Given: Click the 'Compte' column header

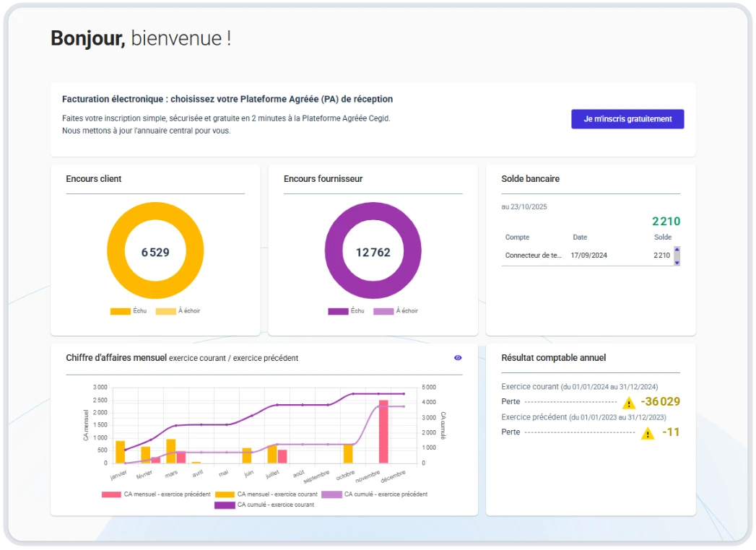Looking at the screenshot, I should pyautogui.click(x=517, y=237).
